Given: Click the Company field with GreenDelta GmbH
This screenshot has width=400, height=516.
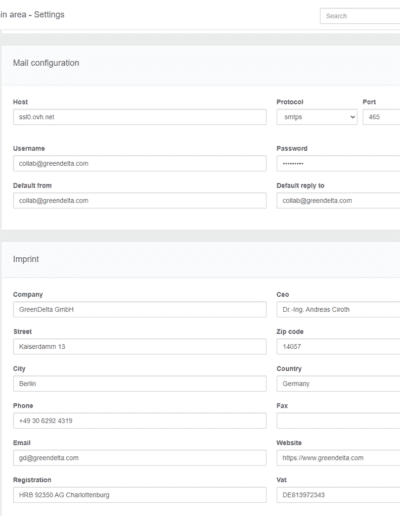Looking at the screenshot, I should click(140, 310).
